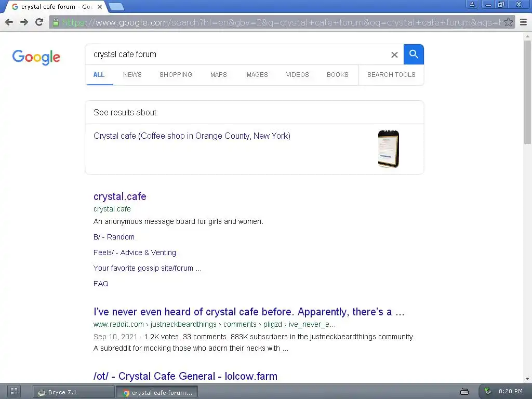
Task: Open the IMAGES tab
Action: pos(257,75)
